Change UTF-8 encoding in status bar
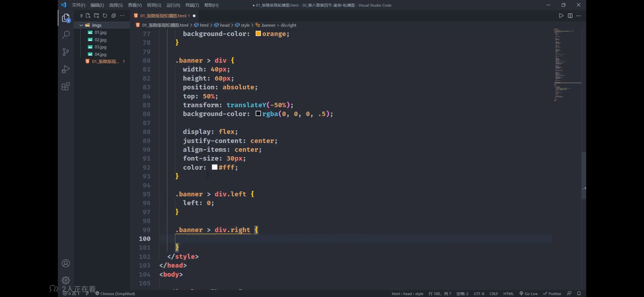This screenshot has width=644, height=297. click(479, 294)
